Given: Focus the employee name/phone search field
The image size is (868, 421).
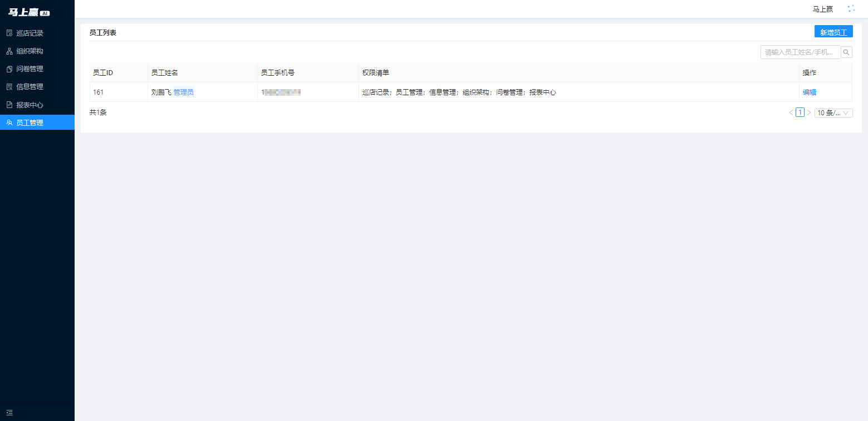Looking at the screenshot, I should pos(801,52).
